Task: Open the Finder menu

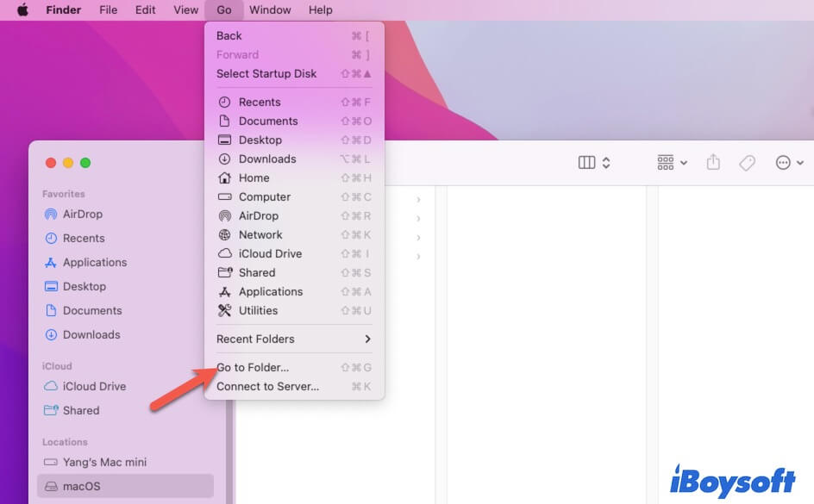Action: [x=63, y=9]
